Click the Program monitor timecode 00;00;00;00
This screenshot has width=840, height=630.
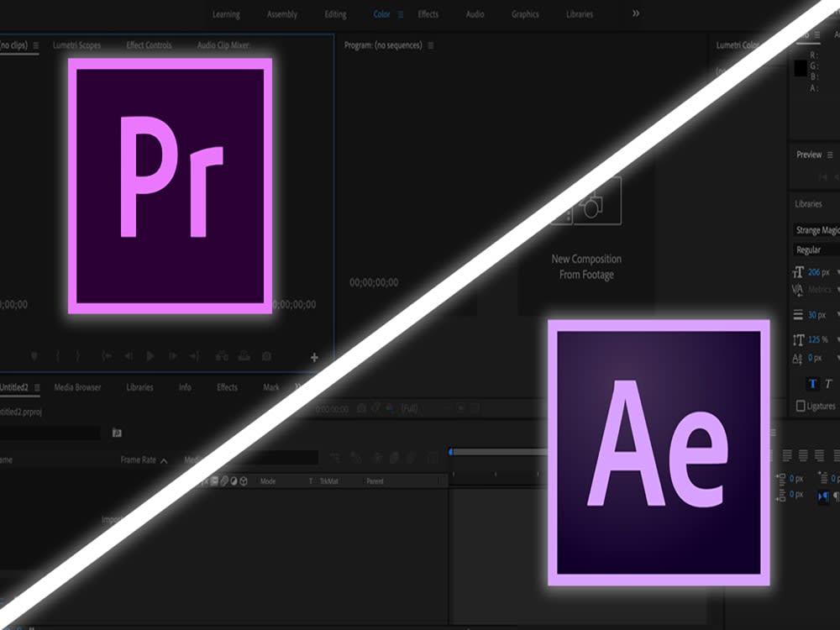(374, 282)
